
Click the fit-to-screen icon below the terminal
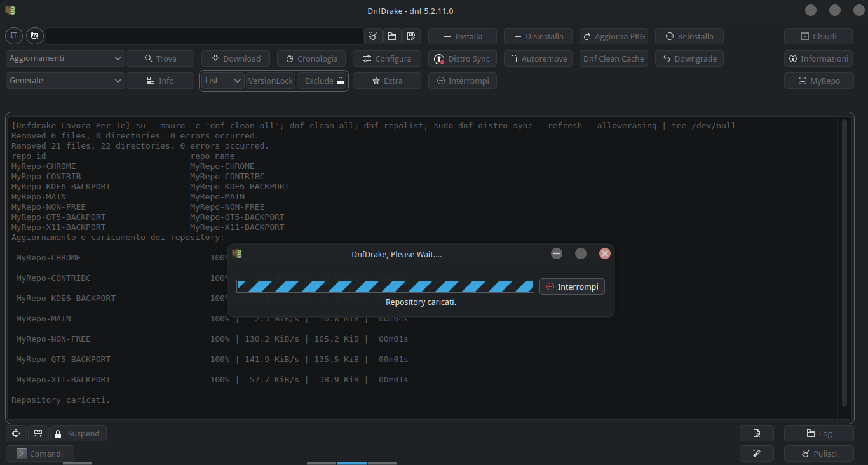click(16, 433)
